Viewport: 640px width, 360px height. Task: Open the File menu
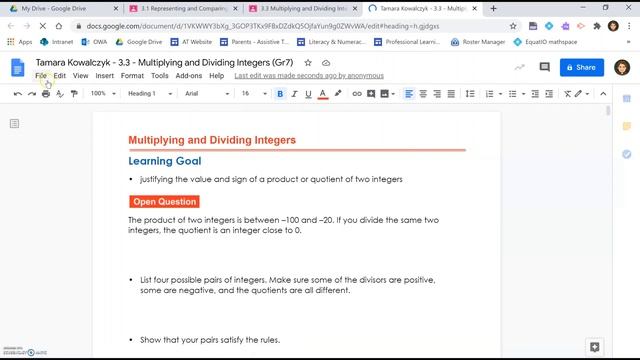[41, 76]
